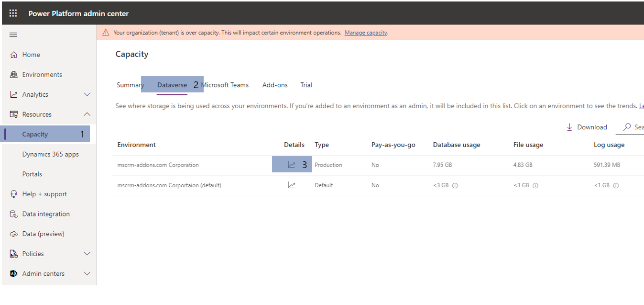The image size is (644, 305).
Task: Switch to the Microsoft Teams tab
Action: [225, 85]
